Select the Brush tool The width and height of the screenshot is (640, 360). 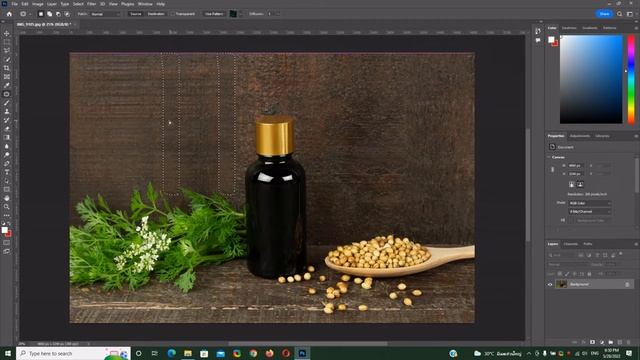7,102
